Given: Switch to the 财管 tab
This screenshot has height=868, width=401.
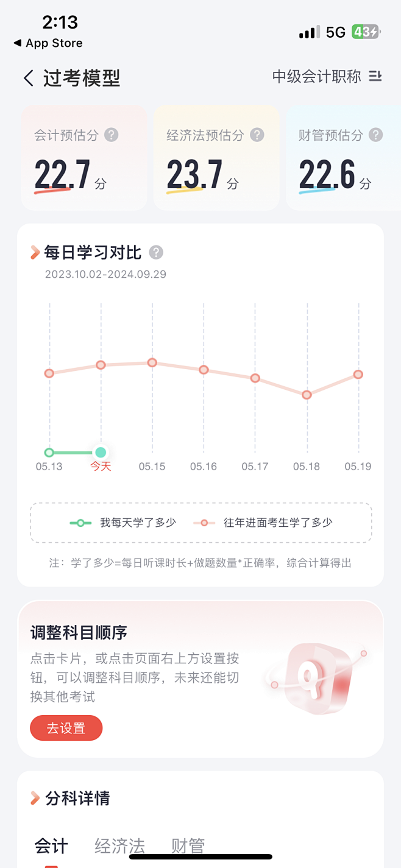Looking at the screenshot, I should [x=188, y=845].
